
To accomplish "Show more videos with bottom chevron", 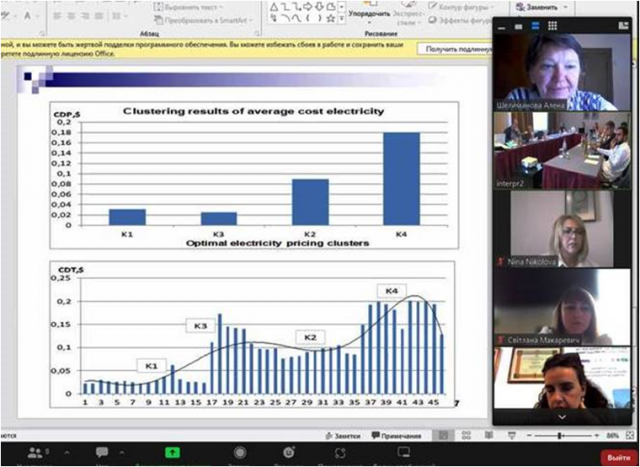I will (562, 417).
